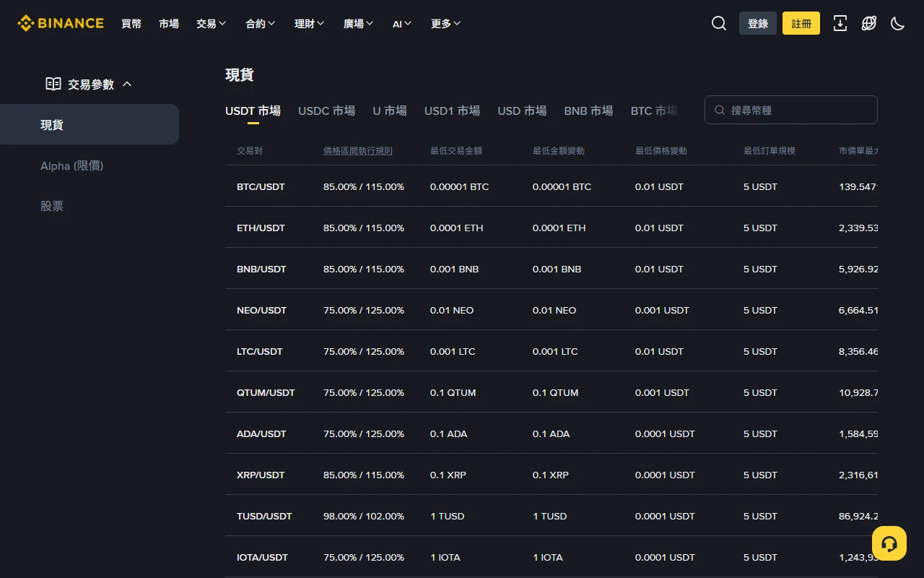The height and width of the screenshot is (578, 924).
Task: Click the BTC/USDT trading pair
Action: click(261, 186)
